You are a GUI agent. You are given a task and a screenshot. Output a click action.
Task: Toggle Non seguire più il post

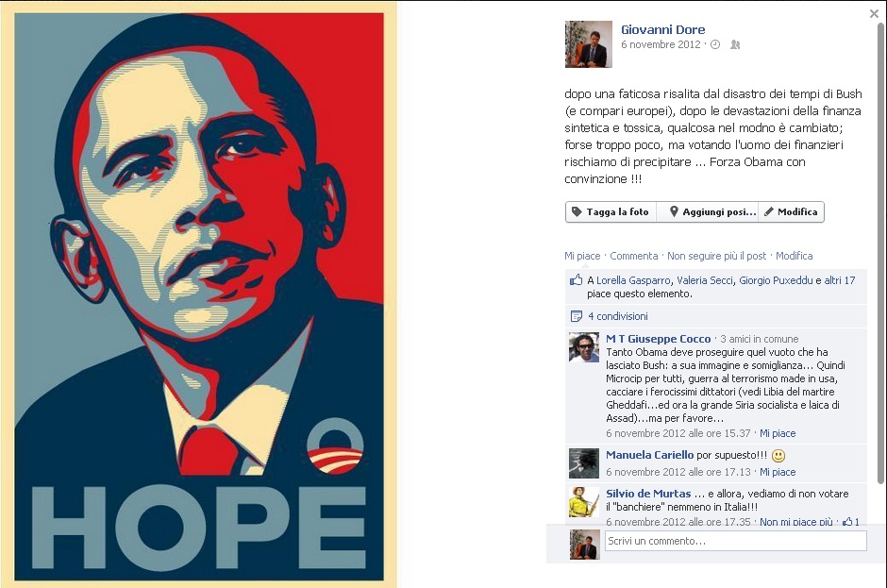click(x=717, y=256)
